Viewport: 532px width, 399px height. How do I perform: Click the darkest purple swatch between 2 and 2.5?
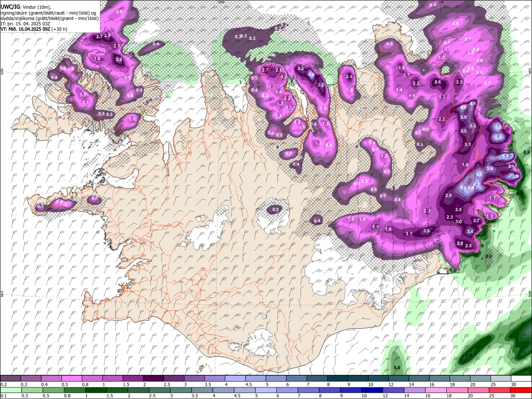coord(153,378)
